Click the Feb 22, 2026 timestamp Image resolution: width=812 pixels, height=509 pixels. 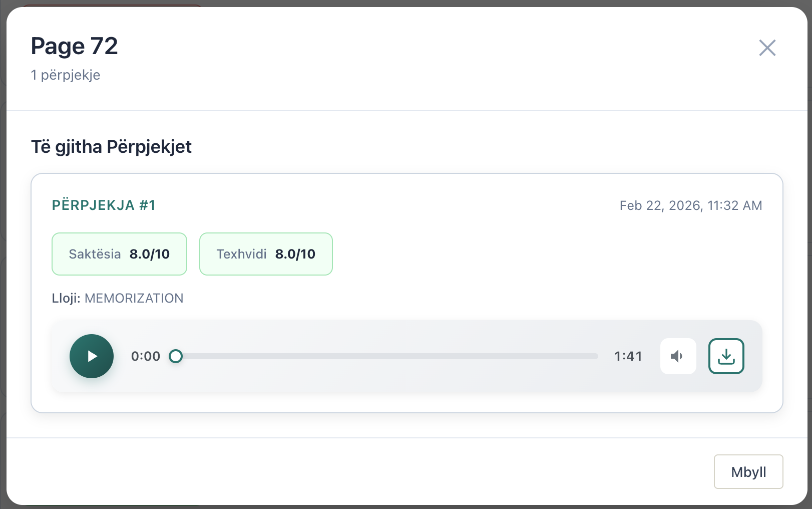[x=690, y=205]
